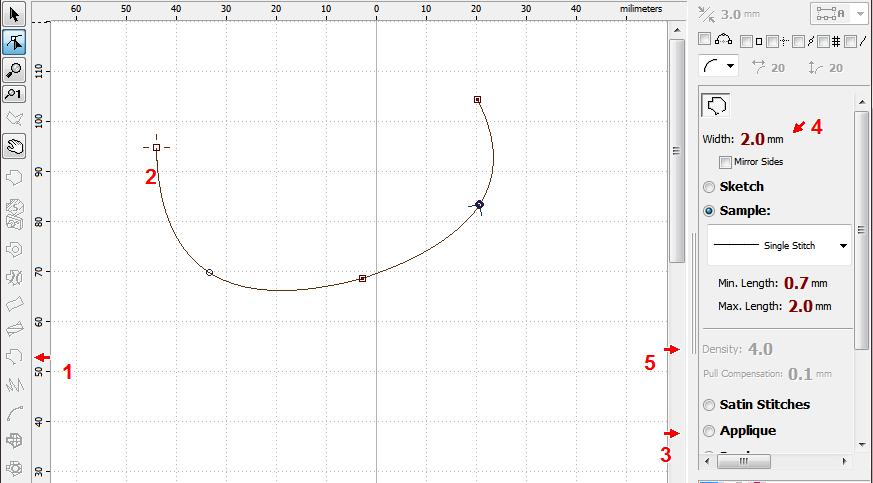
Task: Edit the Min. Length 0.7 value
Action: (796, 283)
